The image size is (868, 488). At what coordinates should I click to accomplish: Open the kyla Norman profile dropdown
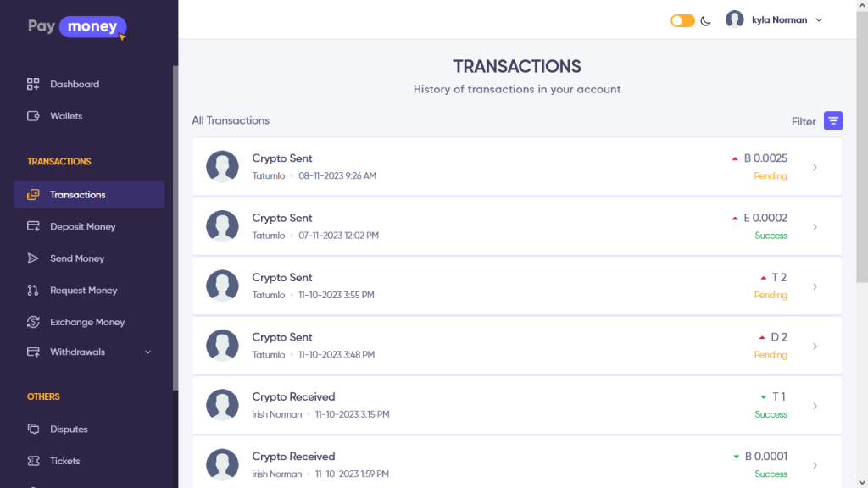pyautogui.click(x=775, y=20)
